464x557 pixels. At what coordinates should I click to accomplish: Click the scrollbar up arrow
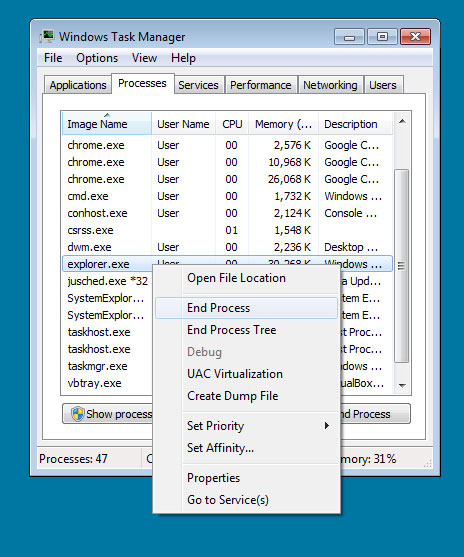[x=402, y=121]
